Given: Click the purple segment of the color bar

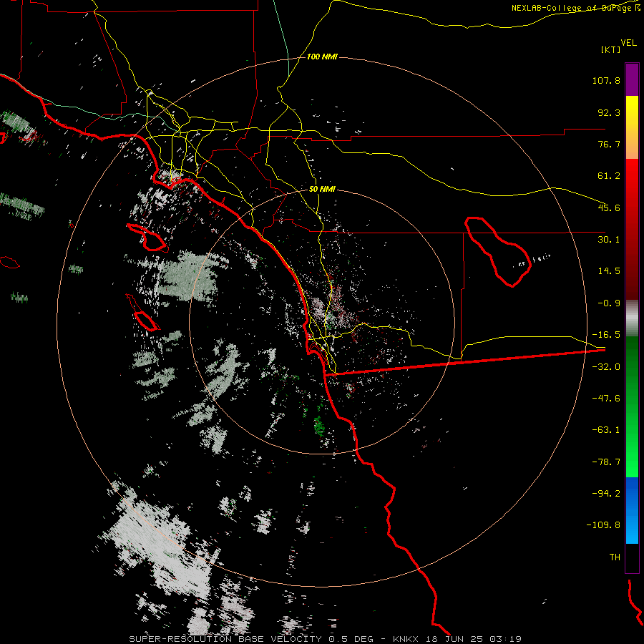Looking at the screenshot, I should point(632,79).
